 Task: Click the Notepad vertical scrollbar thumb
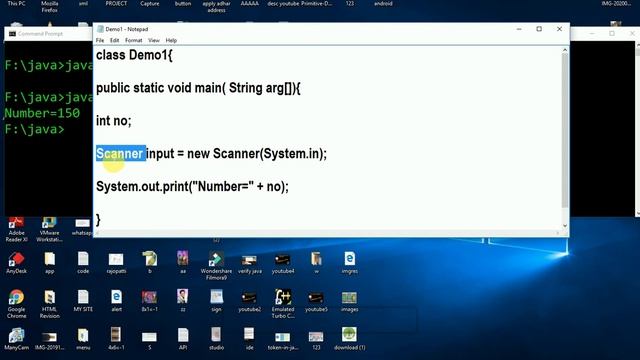point(565,131)
